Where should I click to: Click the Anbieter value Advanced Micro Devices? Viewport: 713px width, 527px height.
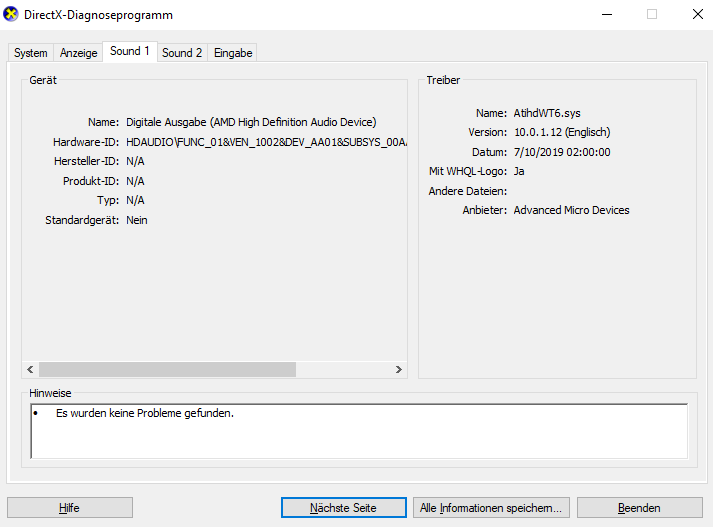point(572,210)
